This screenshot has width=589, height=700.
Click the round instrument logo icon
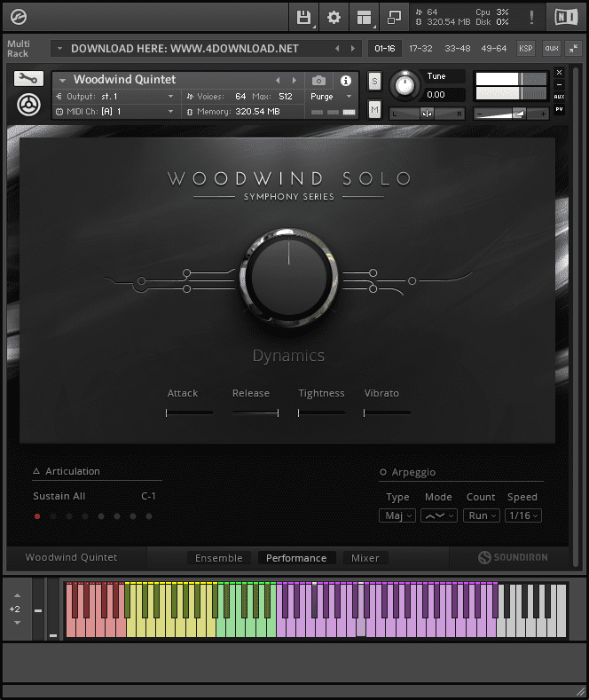(x=28, y=105)
